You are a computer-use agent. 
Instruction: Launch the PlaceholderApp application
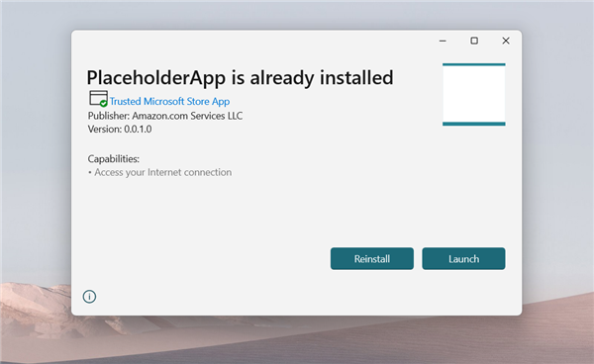(463, 259)
